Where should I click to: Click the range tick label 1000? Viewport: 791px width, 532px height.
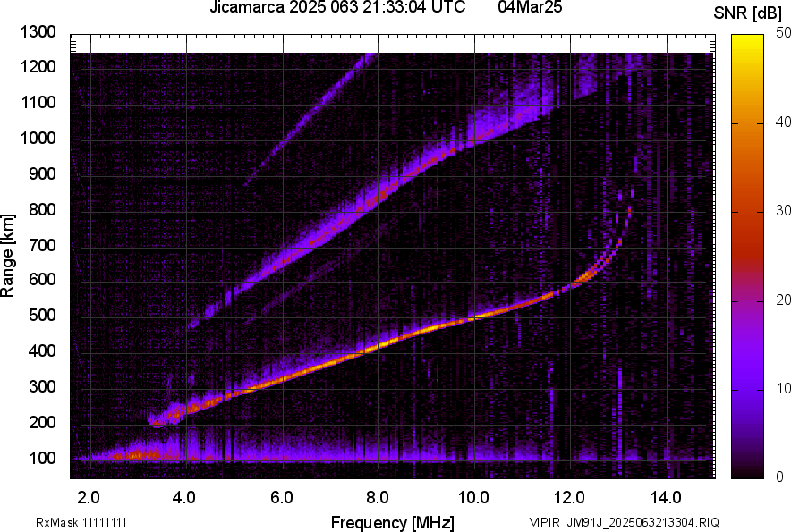coord(38,138)
